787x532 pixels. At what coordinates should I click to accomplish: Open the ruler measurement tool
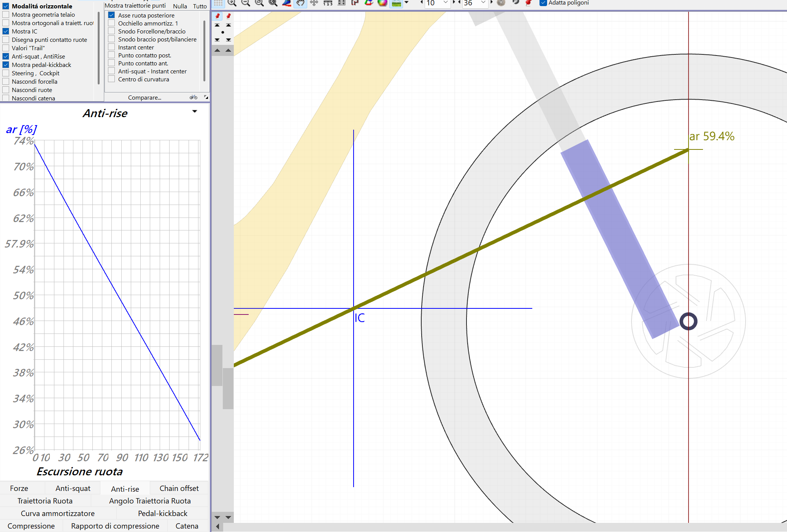pos(328,3)
